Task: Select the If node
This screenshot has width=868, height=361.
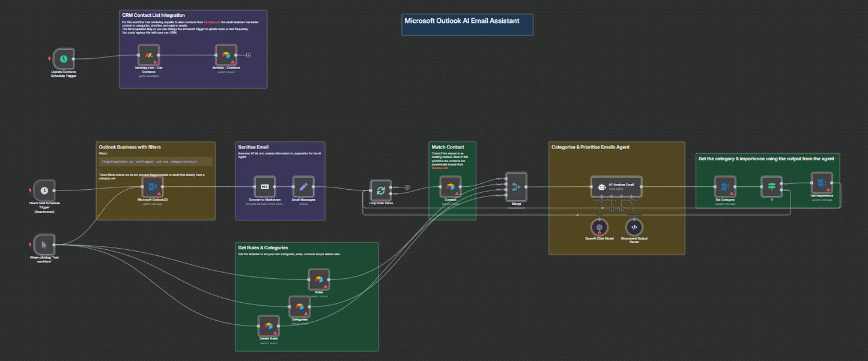Action: pyautogui.click(x=772, y=187)
